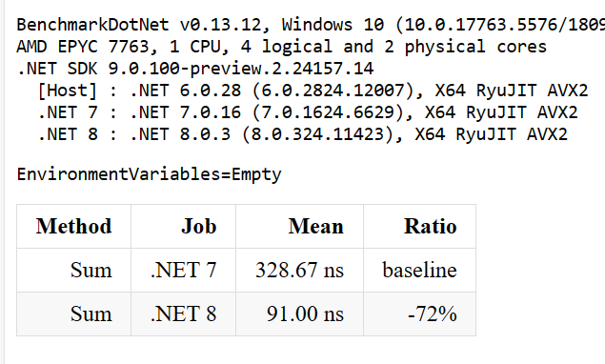Click the Mean column header
This screenshot has width=605, height=364.
click(299, 226)
